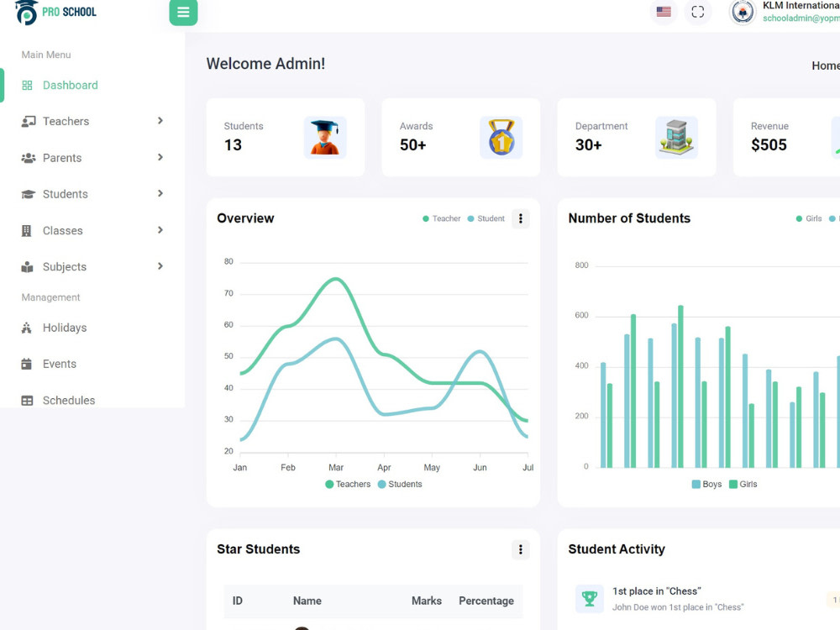Screen dimensions: 840x630
Task: Click the Revenue $505 value
Action: [769, 145]
